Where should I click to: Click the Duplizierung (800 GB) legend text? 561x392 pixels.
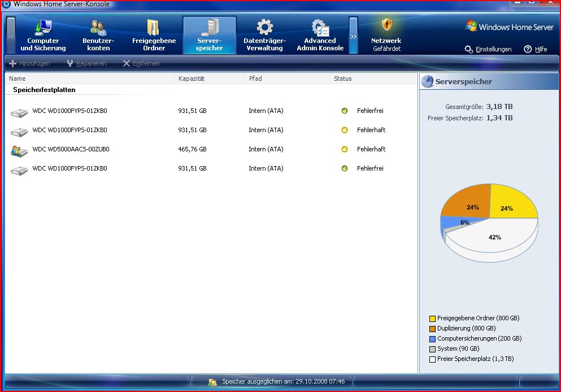[x=467, y=328]
